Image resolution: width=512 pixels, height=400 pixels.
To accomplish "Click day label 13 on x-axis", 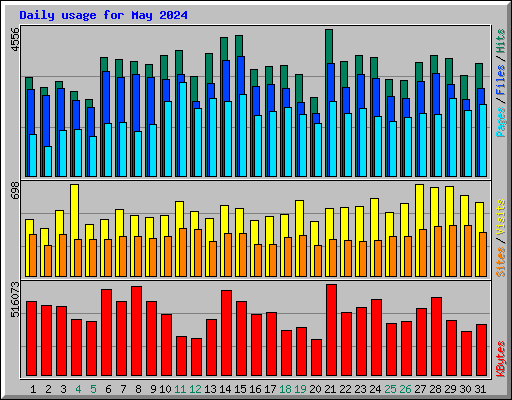I will [x=210, y=389].
